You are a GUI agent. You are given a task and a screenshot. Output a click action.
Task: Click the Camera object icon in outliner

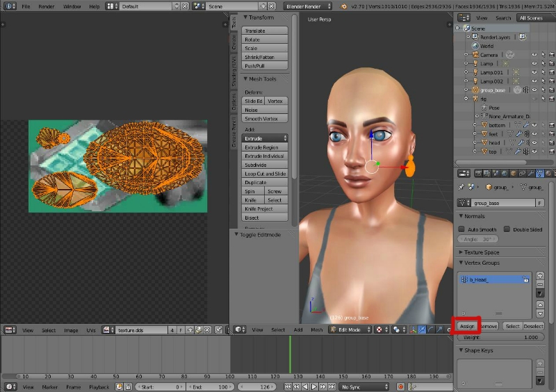(x=475, y=54)
